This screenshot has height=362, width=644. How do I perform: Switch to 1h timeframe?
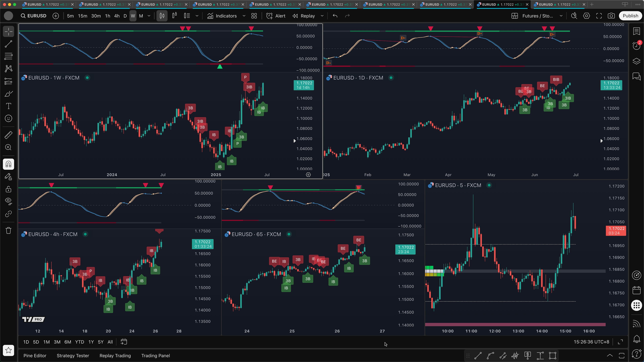(108, 16)
